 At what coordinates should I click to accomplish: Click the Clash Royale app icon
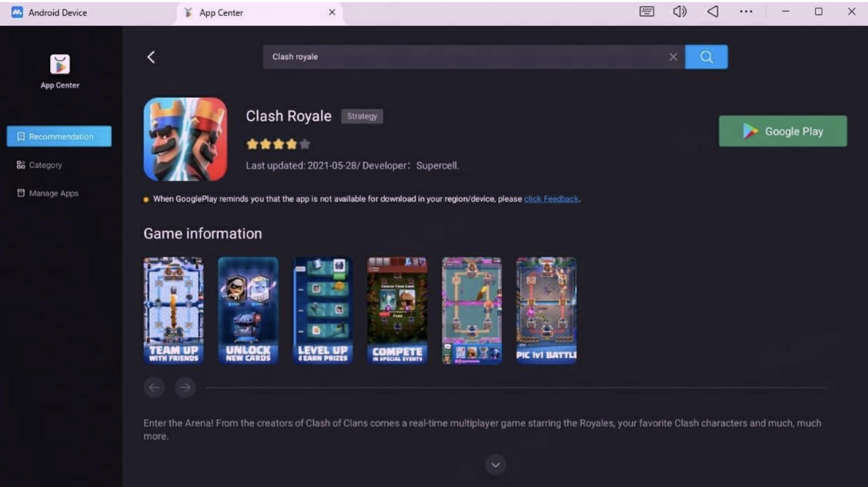coord(185,138)
